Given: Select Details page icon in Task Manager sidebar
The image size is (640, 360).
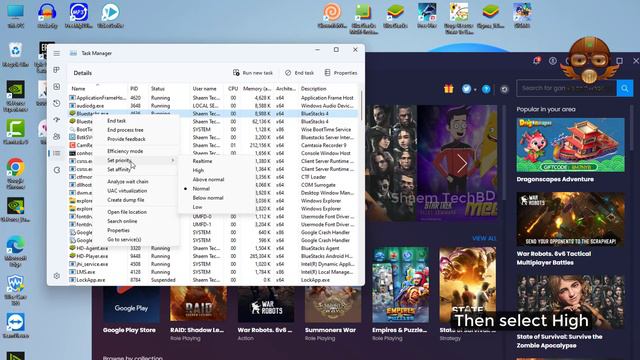Looking at the screenshot, I should (x=56, y=153).
